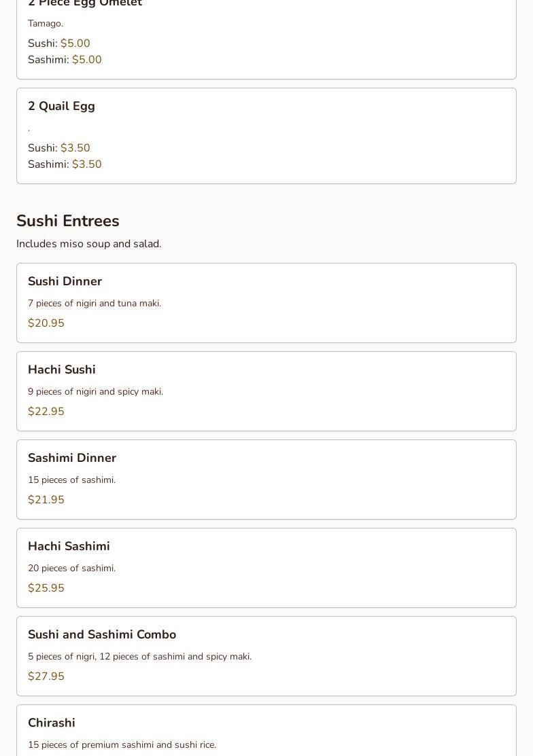Select the Sushi Dinner menu card

click(266, 303)
